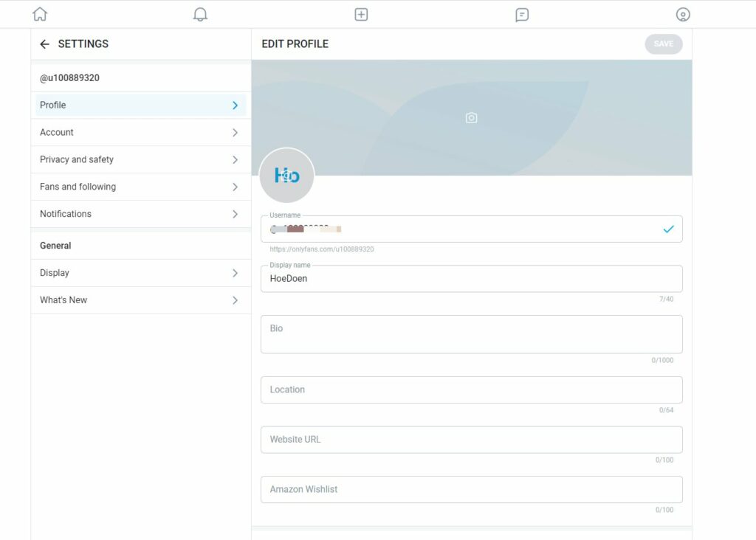Open messages chat icon
Screen dimensions: 756x540
tap(522, 15)
